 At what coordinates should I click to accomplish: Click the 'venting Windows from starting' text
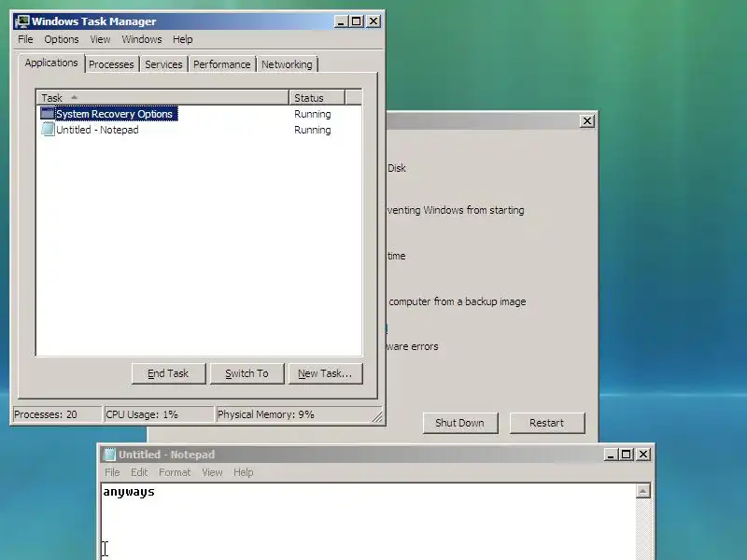(456, 210)
